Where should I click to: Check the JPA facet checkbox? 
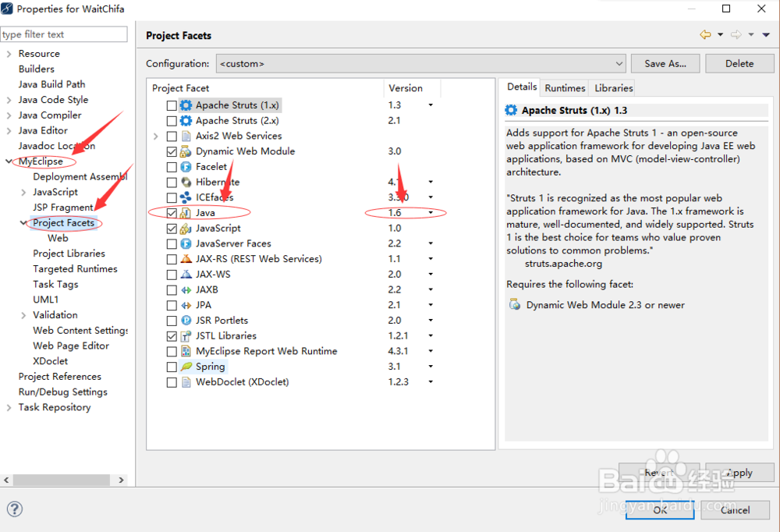point(172,306)
